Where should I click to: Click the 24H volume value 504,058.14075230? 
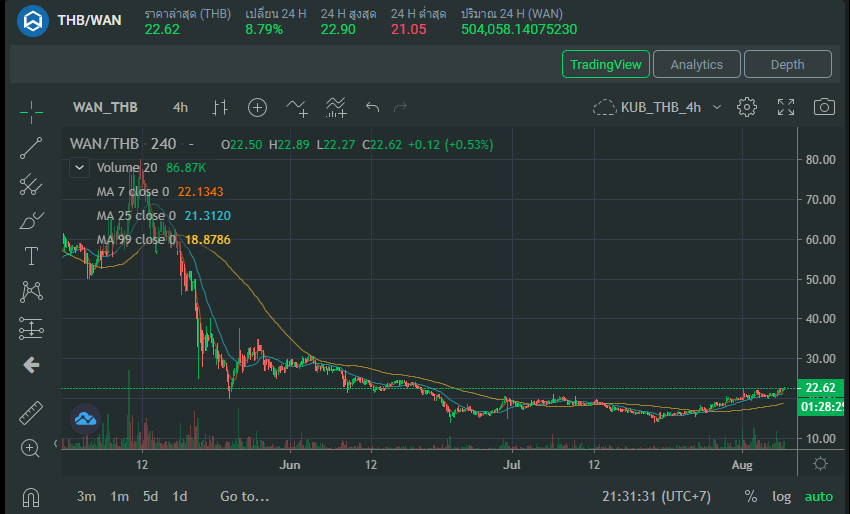click(519, 29)
